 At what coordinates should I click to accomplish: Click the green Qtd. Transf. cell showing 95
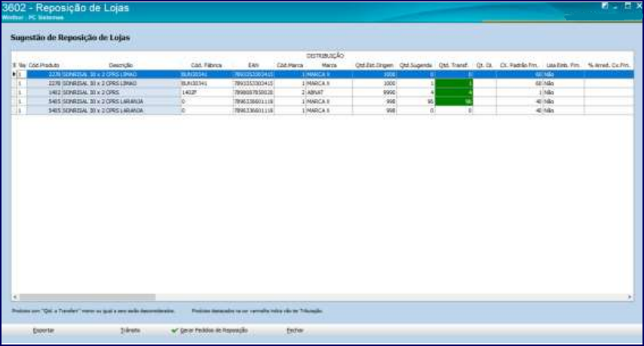tap(454, 101)
